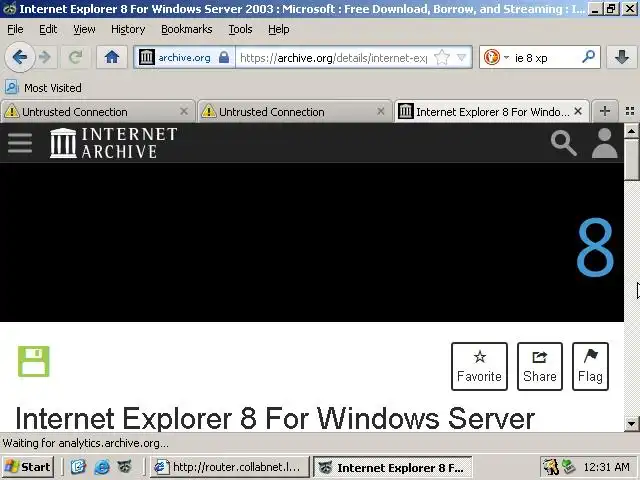Image resolution: width=640 pixels, height=480 pixels.
Task: Click the magnifier search go icon
Action: (x=589, y=57)
